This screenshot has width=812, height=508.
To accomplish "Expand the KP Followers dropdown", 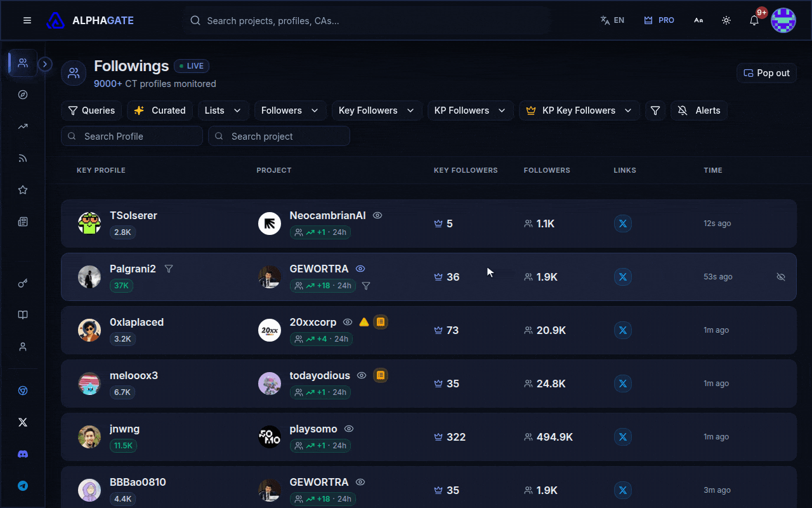I will click(x=470, y=110).
